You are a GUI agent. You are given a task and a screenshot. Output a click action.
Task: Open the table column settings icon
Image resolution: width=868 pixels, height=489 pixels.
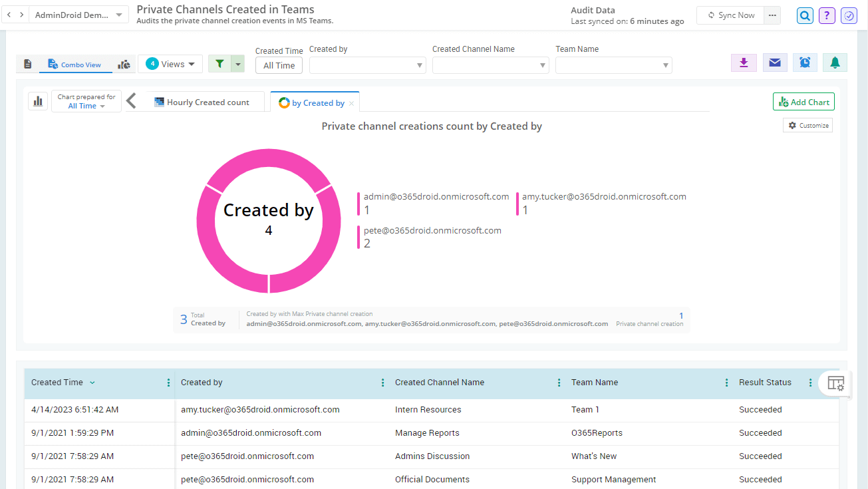835,383
